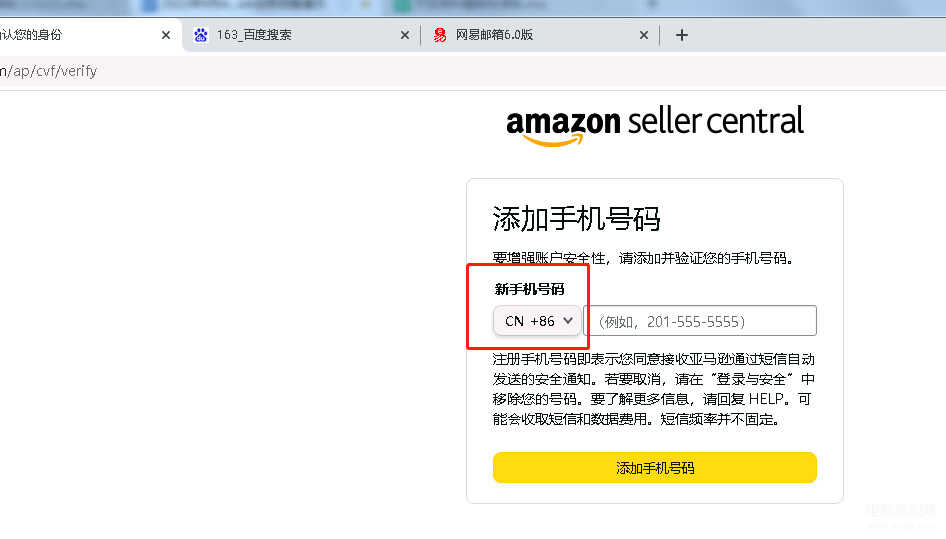This screenshot has width=946, height=539.
Task: Close the 确认您的身份 tab
Action: pyautogui.click(x=166, y=35)
